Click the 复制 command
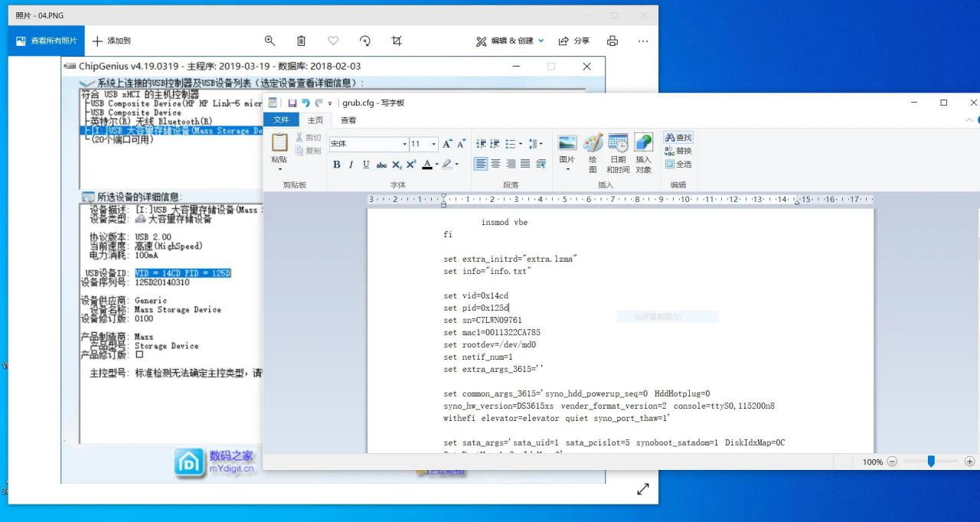Screen dimensions: 980x522 click(x=308, y=151)
